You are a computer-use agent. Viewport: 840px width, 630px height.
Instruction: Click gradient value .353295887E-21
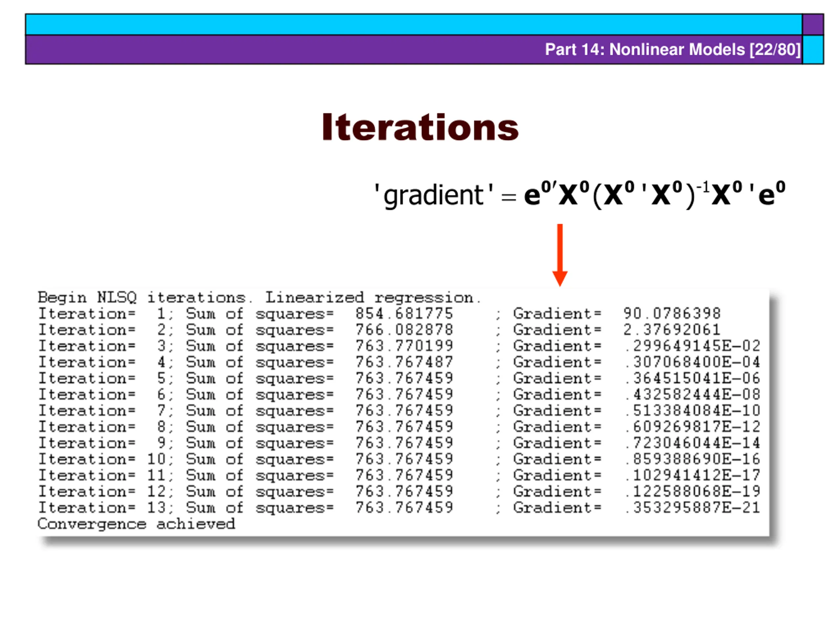(x=692, y=508)
